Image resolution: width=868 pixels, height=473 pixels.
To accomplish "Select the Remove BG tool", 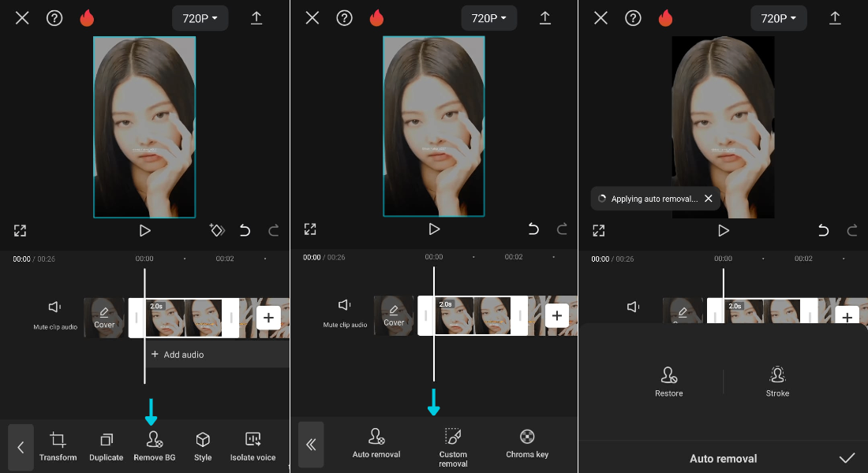I will tap(154, 445).
